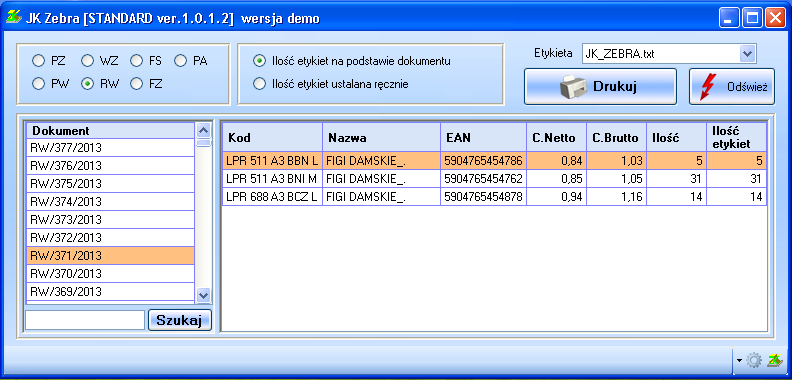Select the PZ document type radio
Viewport: 792px width, 380px height.
38,61
